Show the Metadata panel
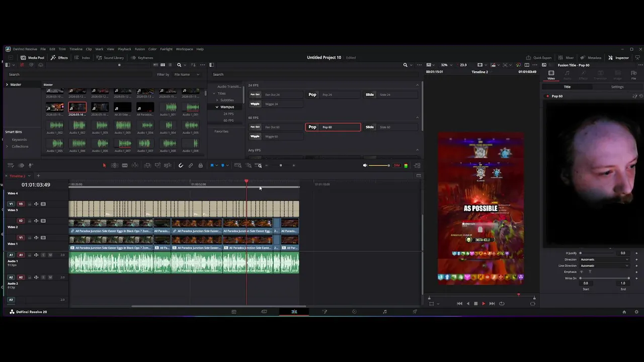This screenshot has height=362, width=644. click(591, 58)
